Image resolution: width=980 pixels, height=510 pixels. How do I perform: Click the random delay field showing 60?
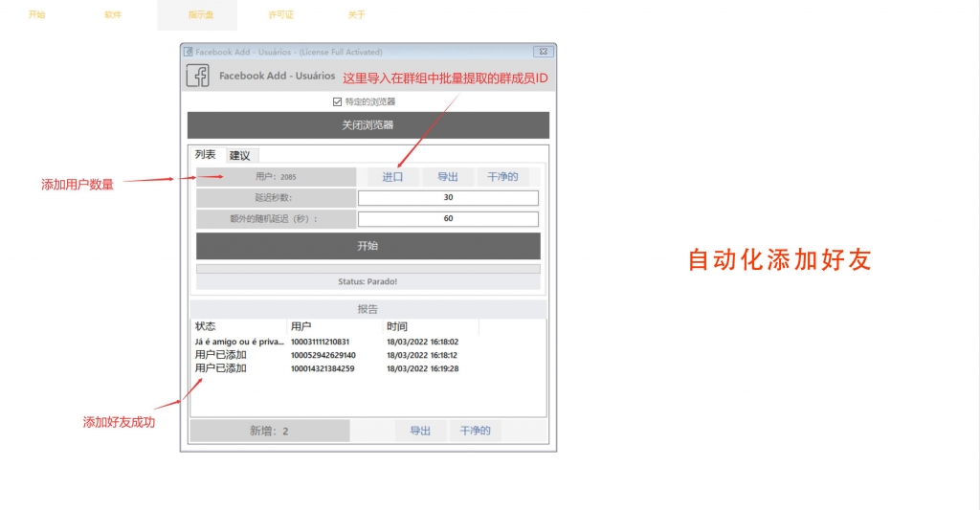448,219
